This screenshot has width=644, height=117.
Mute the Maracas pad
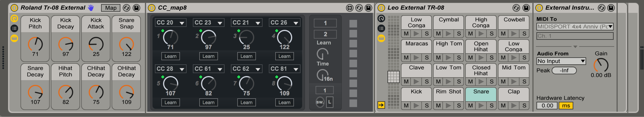click(x=406, y=58)
